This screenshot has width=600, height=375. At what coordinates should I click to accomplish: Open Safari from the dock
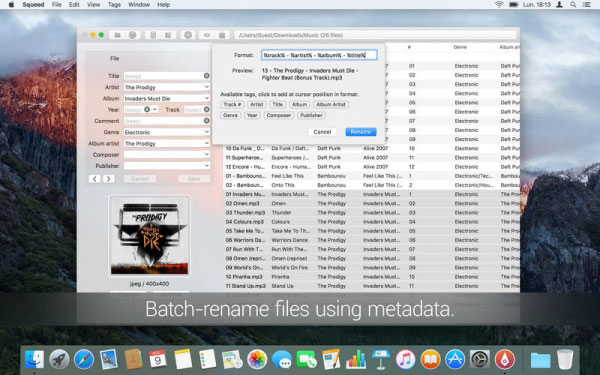(x=84, y=360)
